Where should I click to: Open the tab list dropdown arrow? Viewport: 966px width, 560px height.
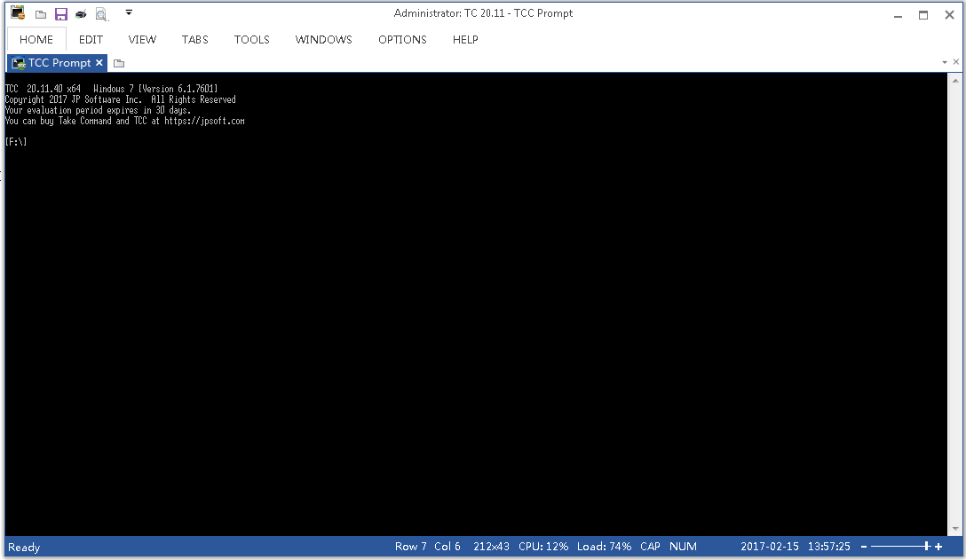[x=946, y=62]
